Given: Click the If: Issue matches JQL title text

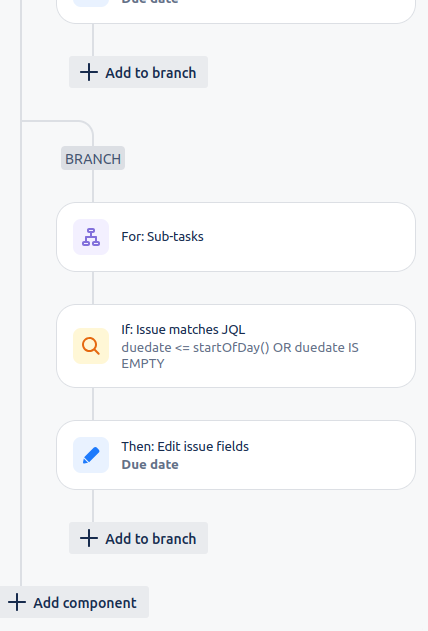Looking at the screenshot, I should click(x=183, y=330).
